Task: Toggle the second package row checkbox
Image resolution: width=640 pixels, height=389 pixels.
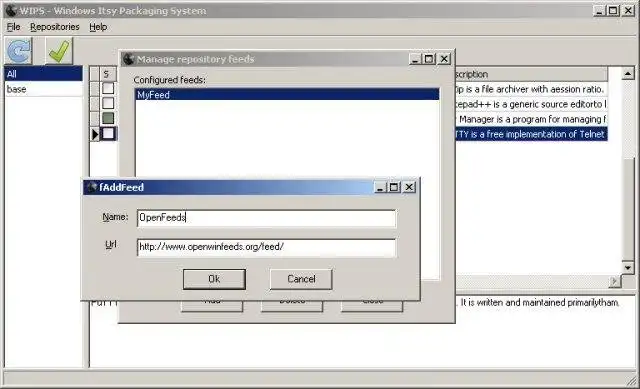Action: click(108, 103)
